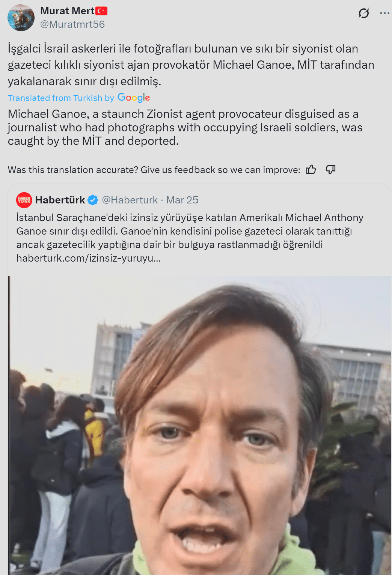Open the Mar 25 timestamp link

pos(182,200)
